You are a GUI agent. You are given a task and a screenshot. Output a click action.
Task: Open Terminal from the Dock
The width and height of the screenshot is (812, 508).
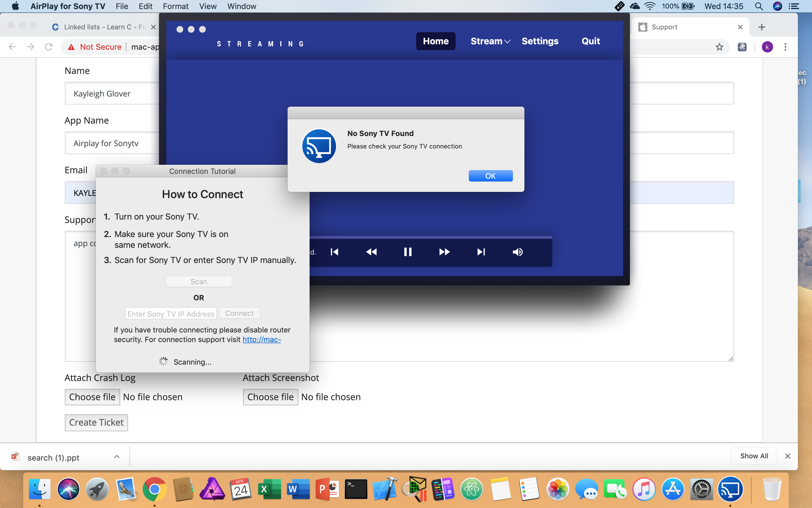[356, 489]
